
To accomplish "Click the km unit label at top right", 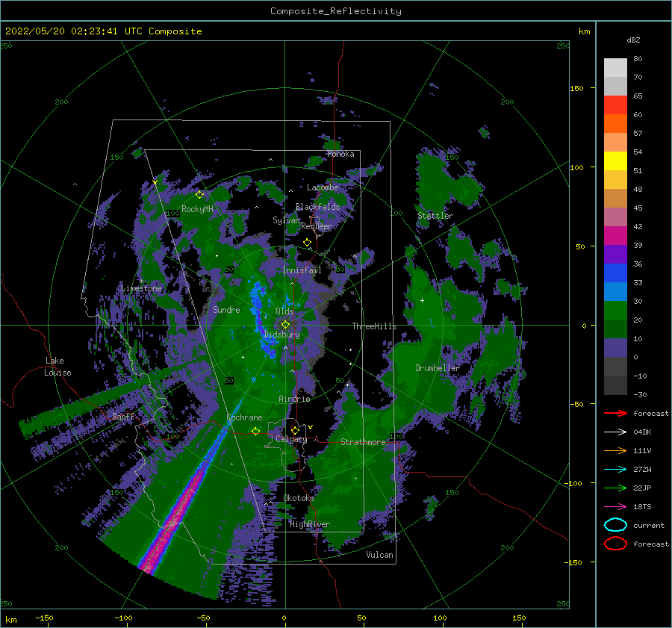I will pos(584,31).
